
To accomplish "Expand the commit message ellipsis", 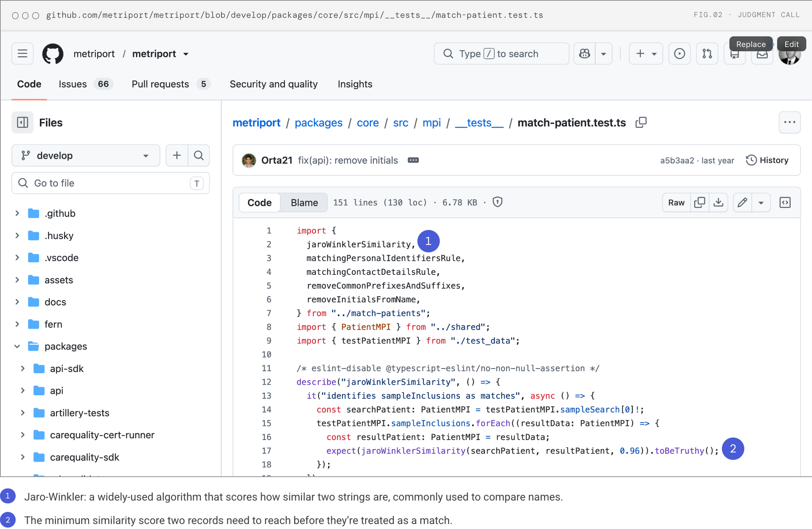I will [x=413, y=160].
